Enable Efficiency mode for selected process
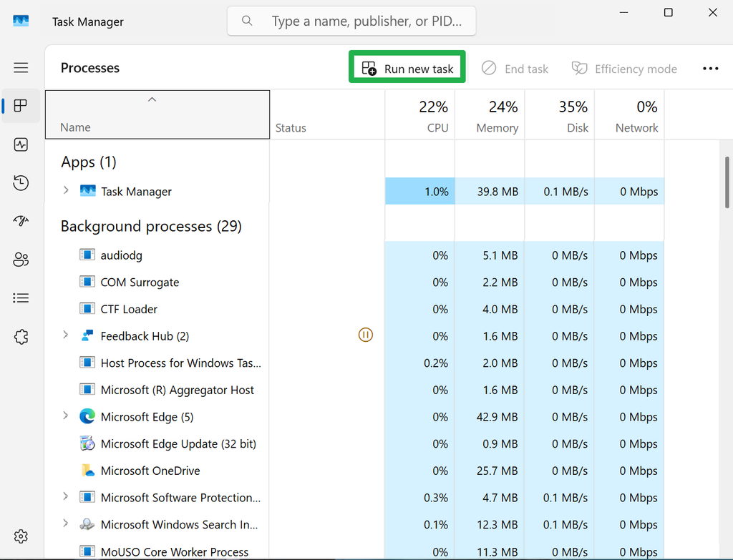Viewport: 733px width, 560px height. pos(623,68)
